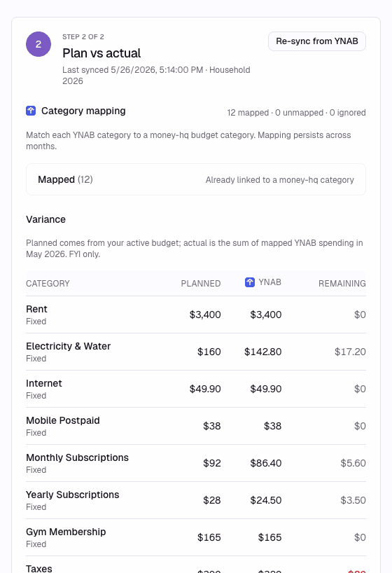Click the $86.40 YNAB value
This screenshot has height=573, width=392.
coord(265,463)
